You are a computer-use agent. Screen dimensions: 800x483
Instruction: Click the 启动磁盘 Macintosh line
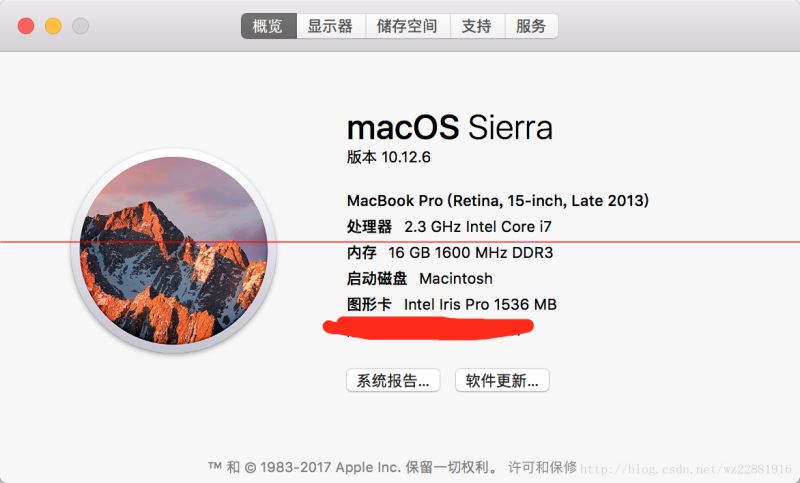[419, 278]
